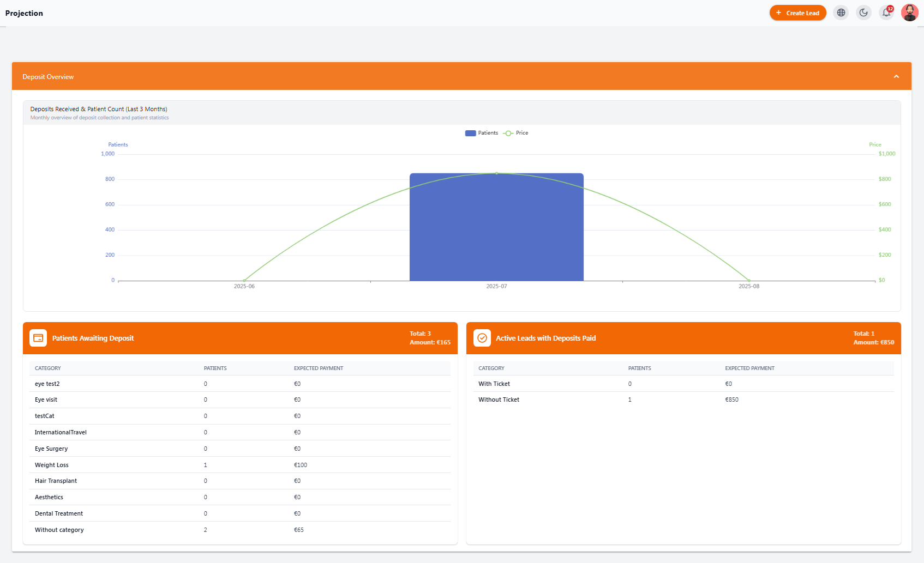This screenshot has width=924, height=563.
Task: Select the Eye Surgery row
Action: click(240, 449)
